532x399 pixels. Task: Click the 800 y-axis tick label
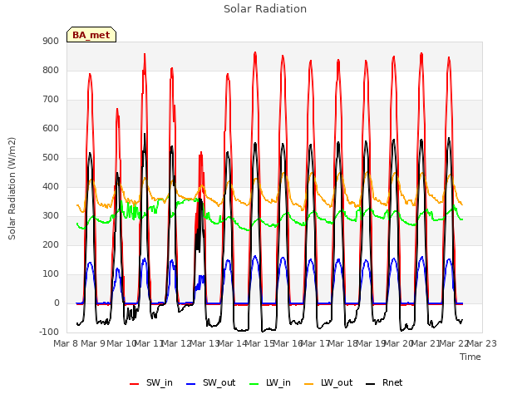coord(51,70)
